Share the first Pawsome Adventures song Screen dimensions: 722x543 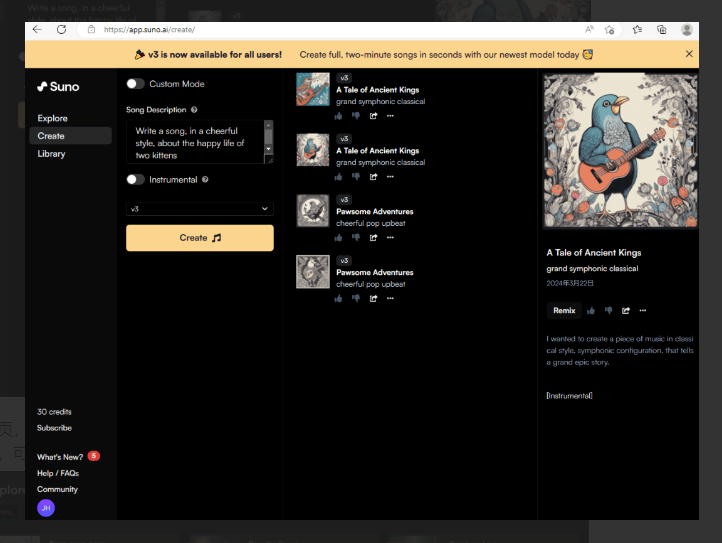pos(373,237)
